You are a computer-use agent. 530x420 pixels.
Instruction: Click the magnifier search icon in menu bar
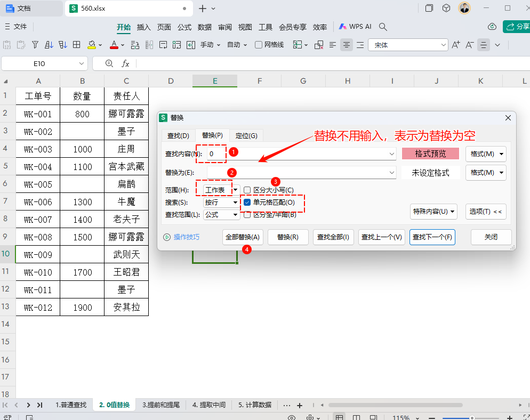pos(383,27)
